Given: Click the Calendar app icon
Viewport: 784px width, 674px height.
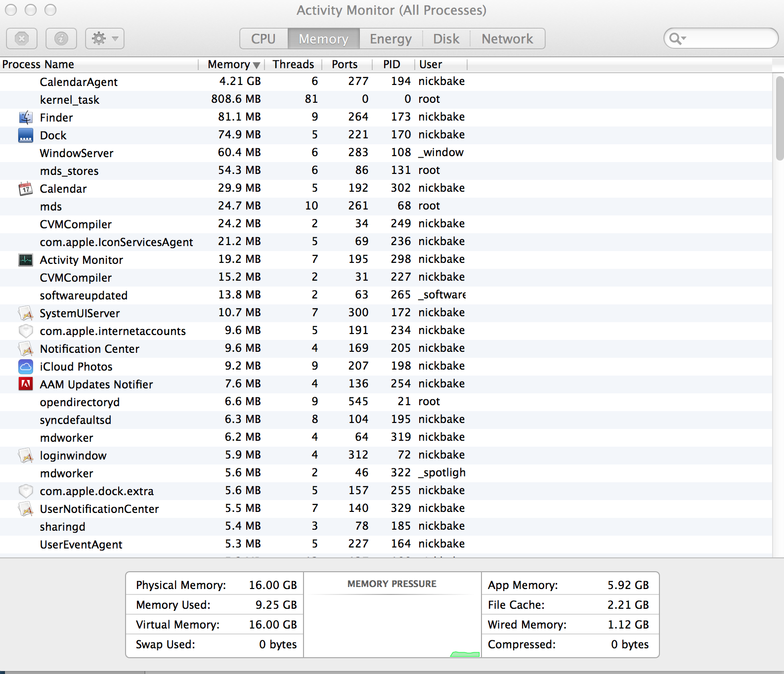Looking at the screenshot, I should click(x=26, y=189).
